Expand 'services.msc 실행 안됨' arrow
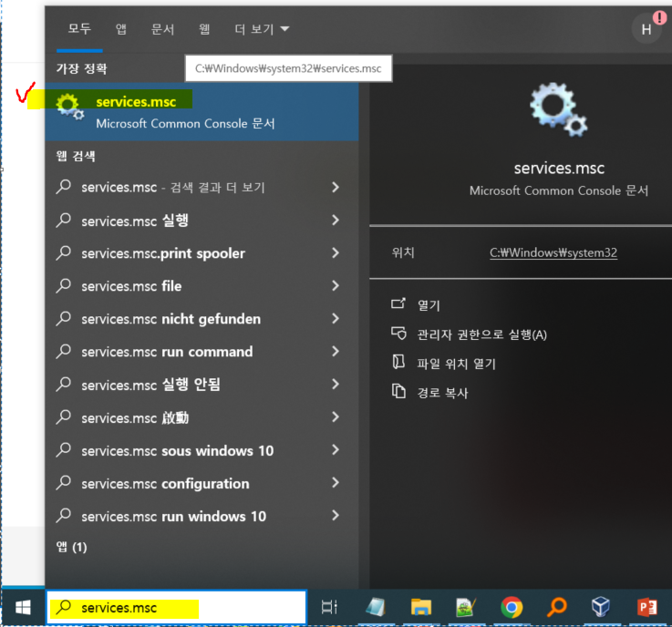Image resolution: width=672 pixels, height=627 pixels. 336,385
